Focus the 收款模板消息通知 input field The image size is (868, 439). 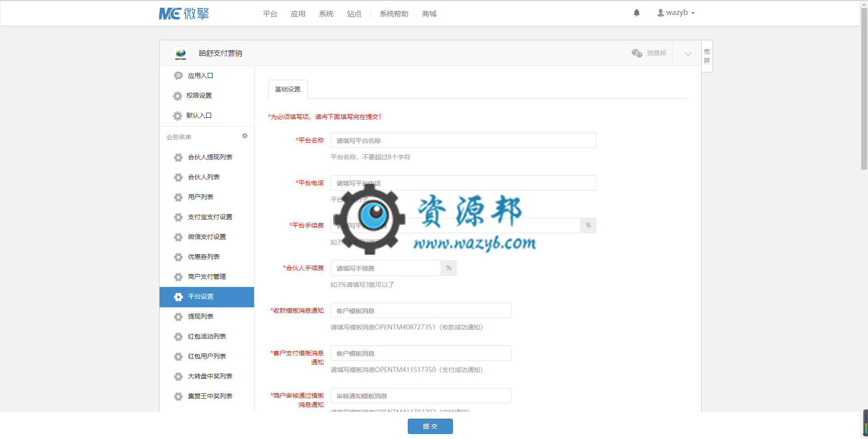[x=420, y=310]
